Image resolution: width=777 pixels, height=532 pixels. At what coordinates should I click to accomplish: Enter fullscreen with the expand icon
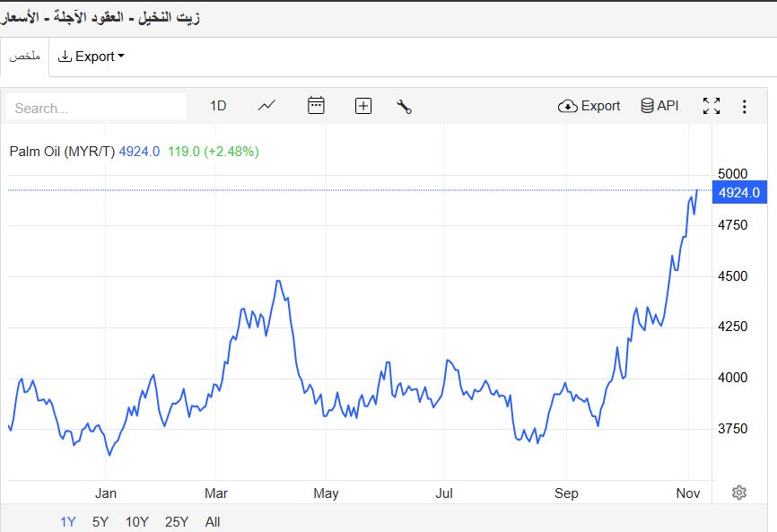point(712,106)
